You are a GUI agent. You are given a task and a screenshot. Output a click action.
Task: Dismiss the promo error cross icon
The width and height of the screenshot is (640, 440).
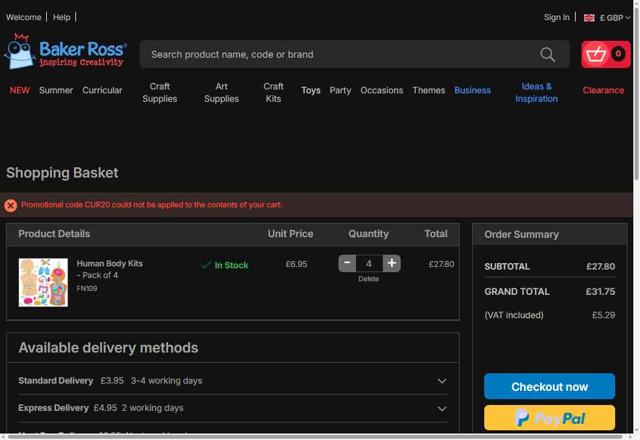(x=11, y=205)
